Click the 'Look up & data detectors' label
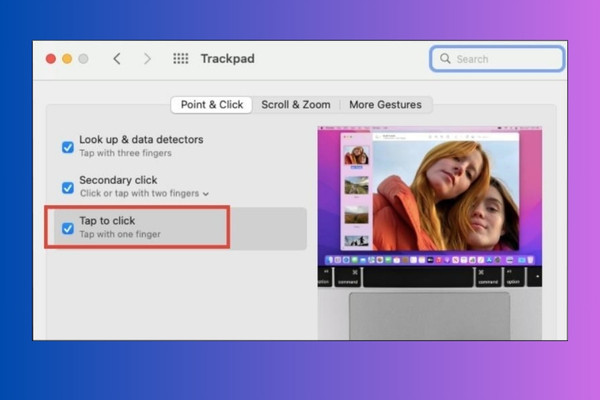 [x=141, y=140]
